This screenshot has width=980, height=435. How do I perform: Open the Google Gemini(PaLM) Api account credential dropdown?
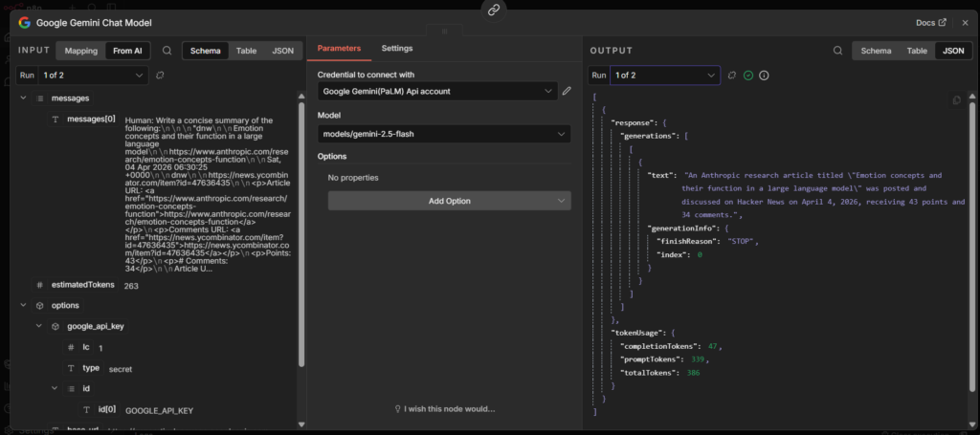click(438, 91)
